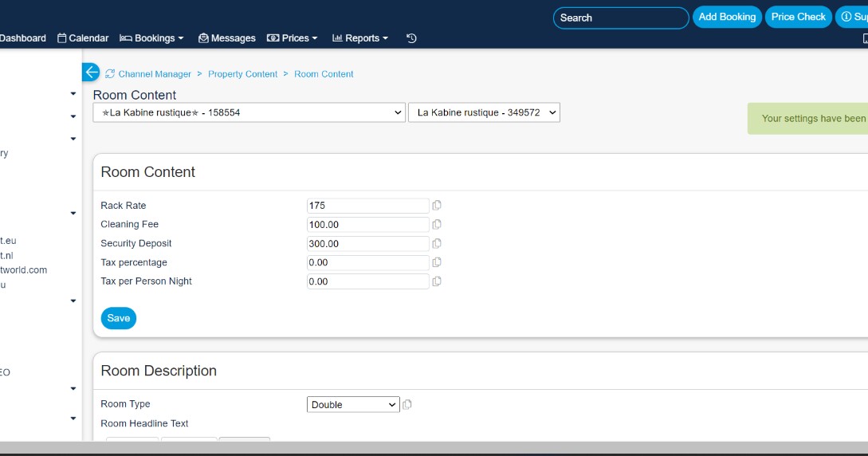This screenshot has width=868, height=456.
Task: Go to Dashboard in the navbar
Action: [22, 38]
